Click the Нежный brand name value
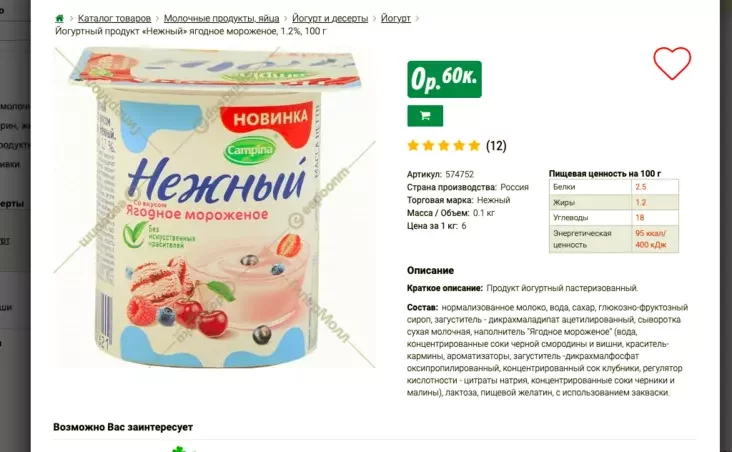 (493, 200)
